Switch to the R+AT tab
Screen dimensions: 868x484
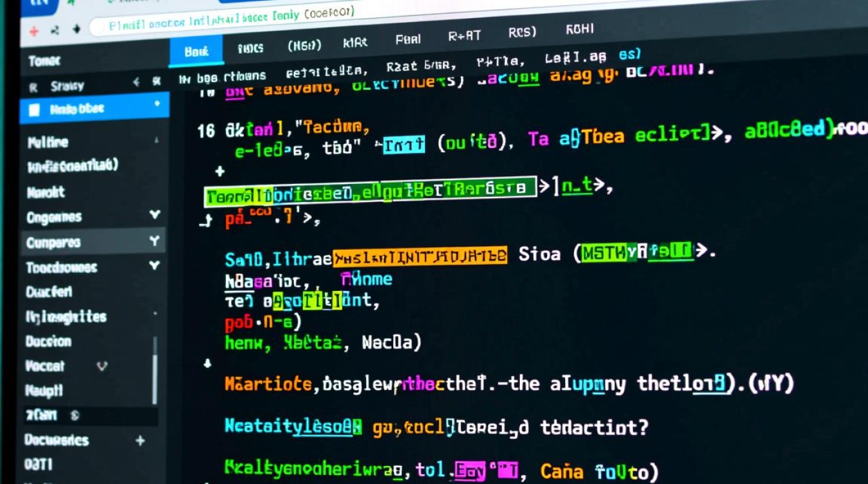(x=464, y=36)
